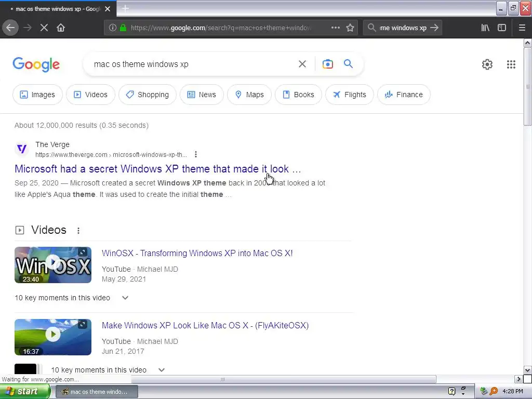This screenshot has height=399, width=532.
Task: Clear the Google search query
Action: (x=302, y=64)
